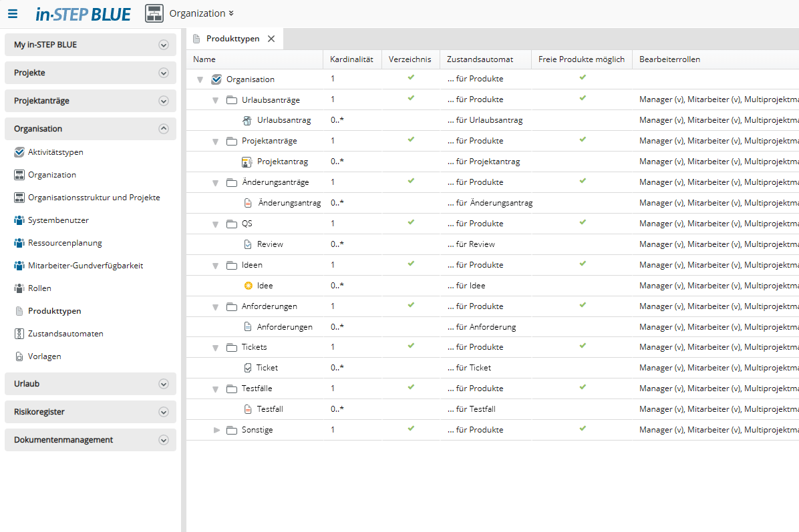Click the Vorlagen icon in sidebar

pos(19,356)
